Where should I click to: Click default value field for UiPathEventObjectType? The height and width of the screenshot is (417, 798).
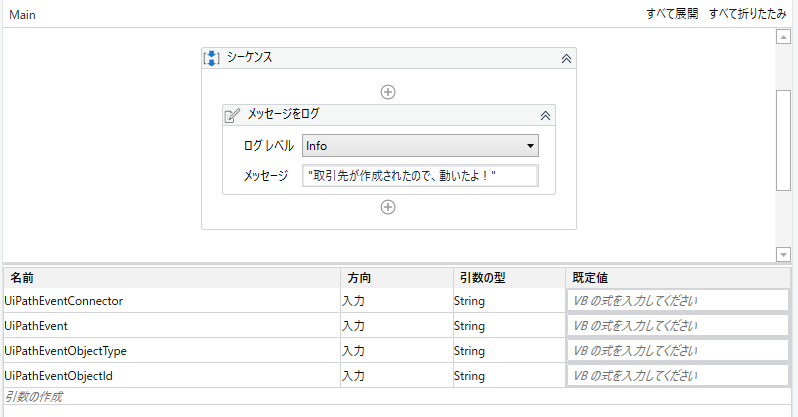678,351
